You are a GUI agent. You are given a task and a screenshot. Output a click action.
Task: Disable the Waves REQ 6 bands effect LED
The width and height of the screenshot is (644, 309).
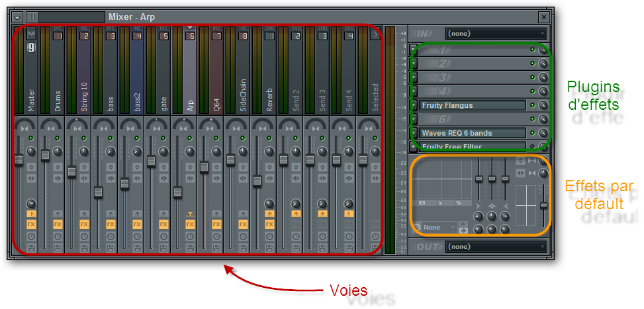(532, 133)
